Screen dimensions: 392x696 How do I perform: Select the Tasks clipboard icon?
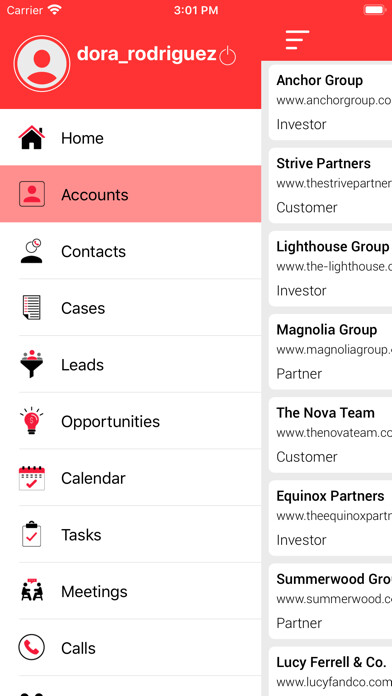pos(32,534)
